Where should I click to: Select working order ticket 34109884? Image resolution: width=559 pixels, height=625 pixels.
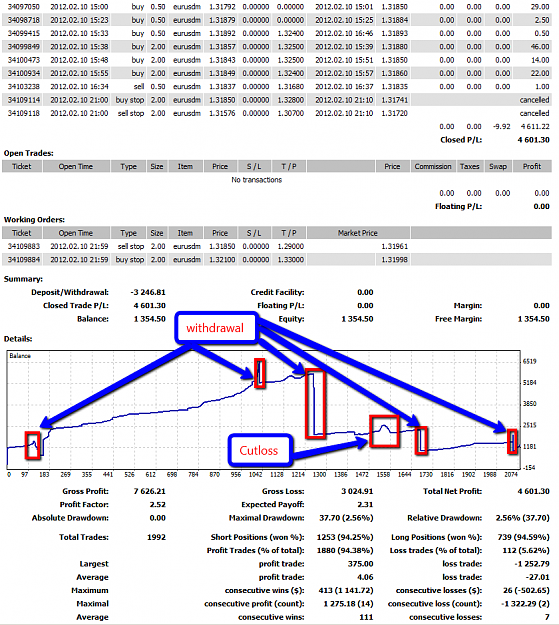24,259
